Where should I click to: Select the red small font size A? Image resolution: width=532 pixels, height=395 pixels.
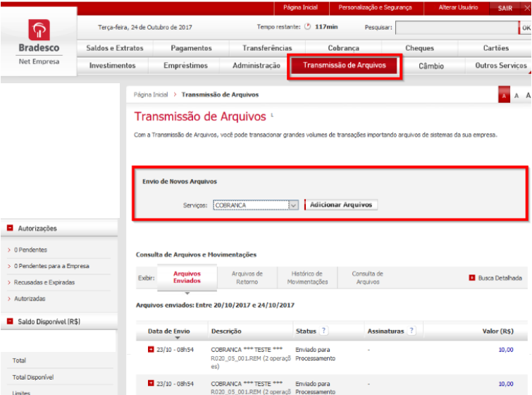[504, 96]
